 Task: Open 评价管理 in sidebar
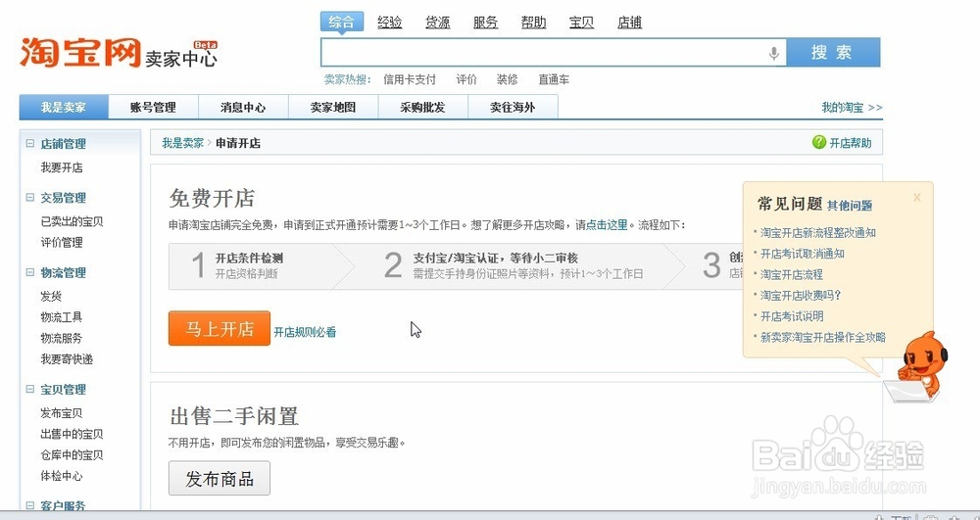(61, 242)
